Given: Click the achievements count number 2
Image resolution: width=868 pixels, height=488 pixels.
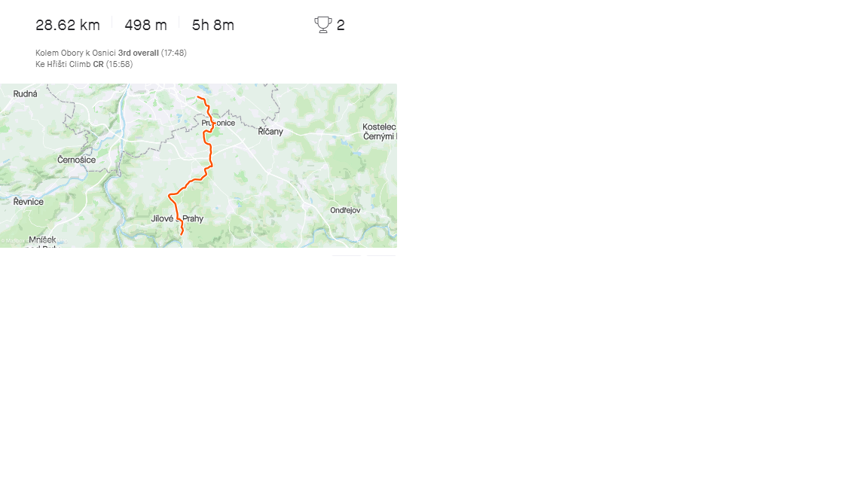Looking at the screenshot, I should 341,26.
